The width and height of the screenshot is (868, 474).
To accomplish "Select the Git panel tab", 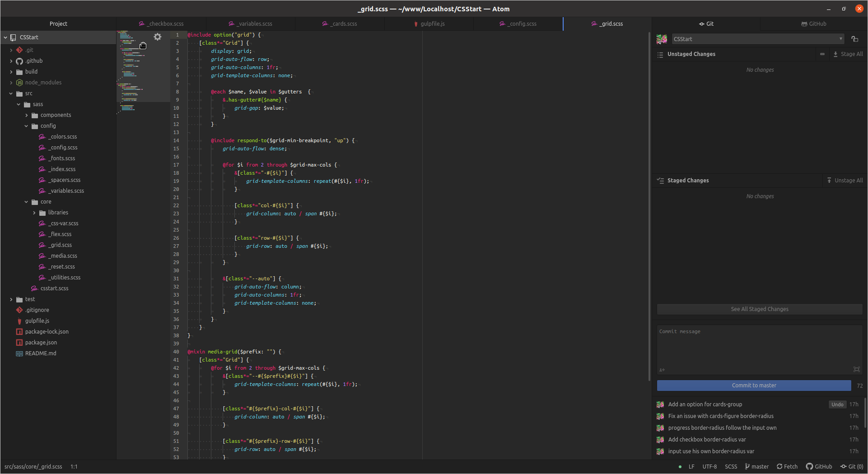I will click(706, 24).
